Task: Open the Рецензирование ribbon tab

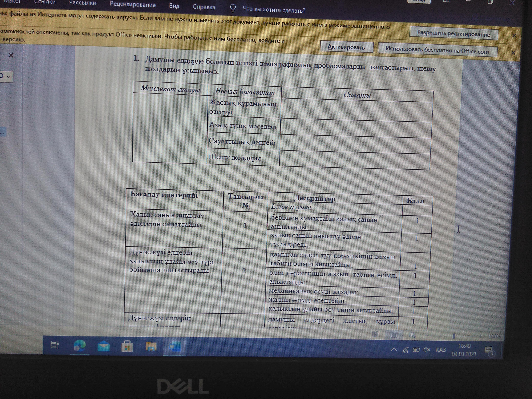Action: pos(133,5)
